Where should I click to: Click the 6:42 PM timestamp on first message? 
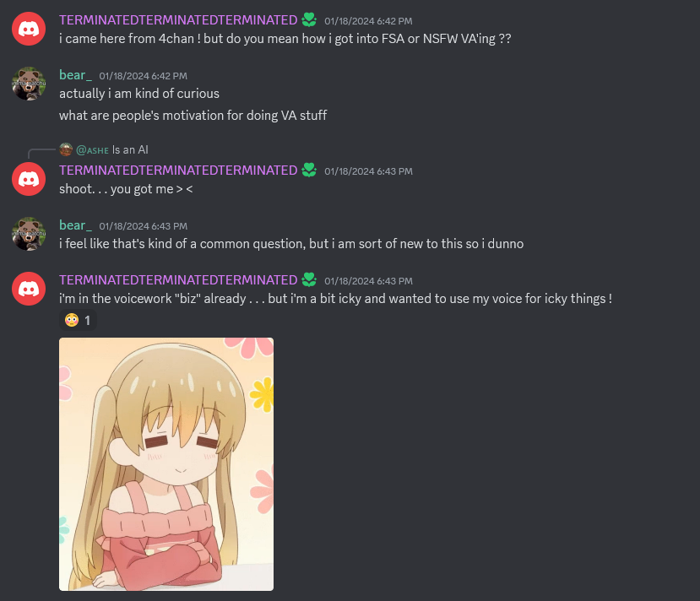[368, 21]
